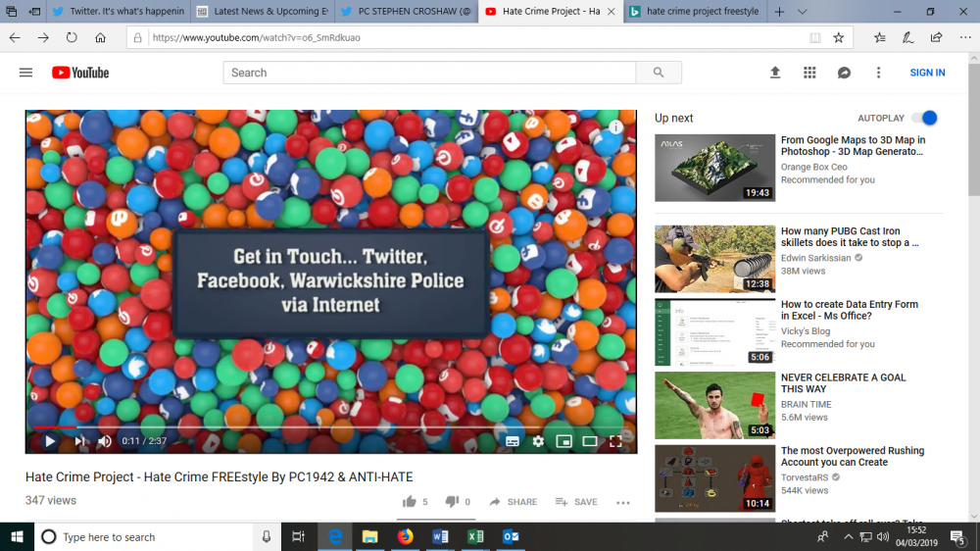Image resolution: width=980 pixels, height=551 pixels.
Task: Switch to Twitter It's what's happening tab
Action: 119,11
